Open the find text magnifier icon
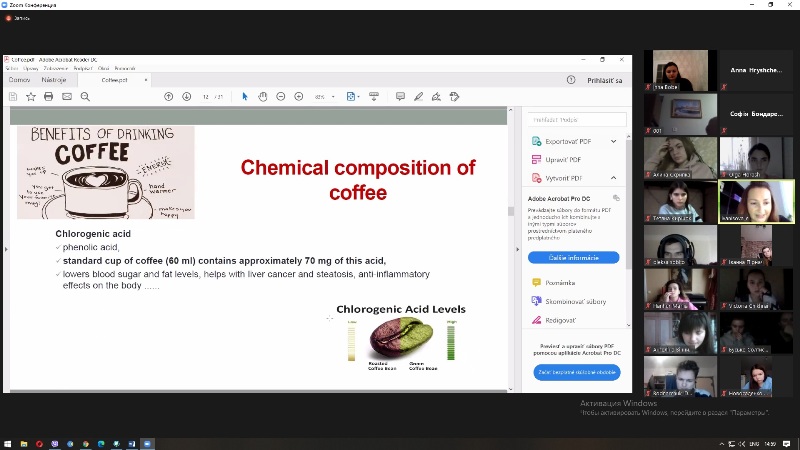Screen dimensions: 800x450 coord(85,96)
